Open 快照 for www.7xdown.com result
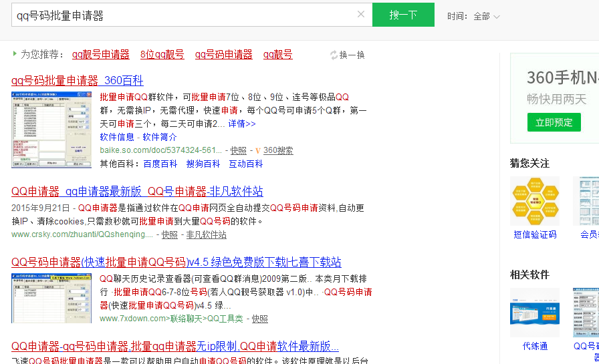 [x=260, y=319]
